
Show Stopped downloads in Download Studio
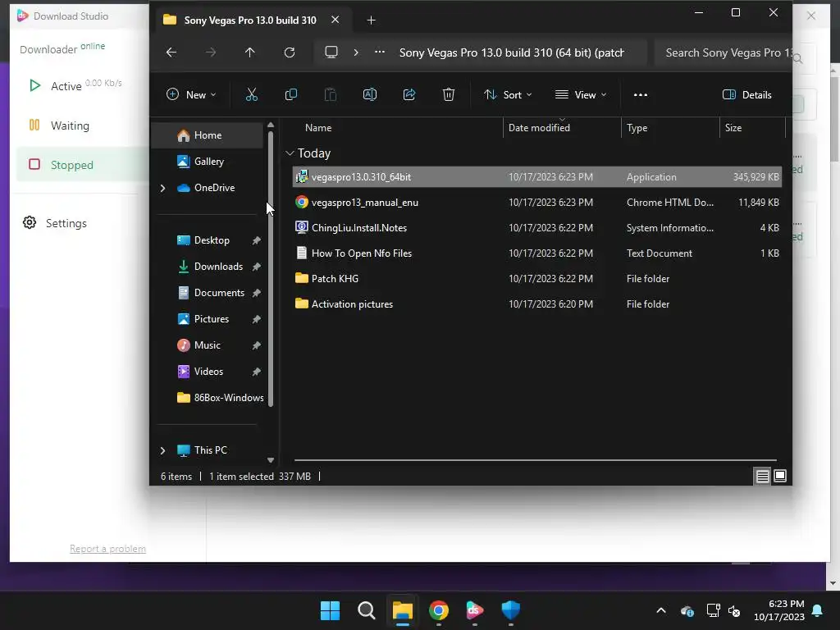click(81, 165)
